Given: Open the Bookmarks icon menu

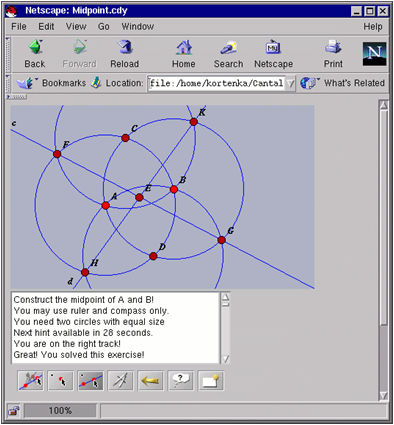Looking at the screenshot, I should pos(27,83).
